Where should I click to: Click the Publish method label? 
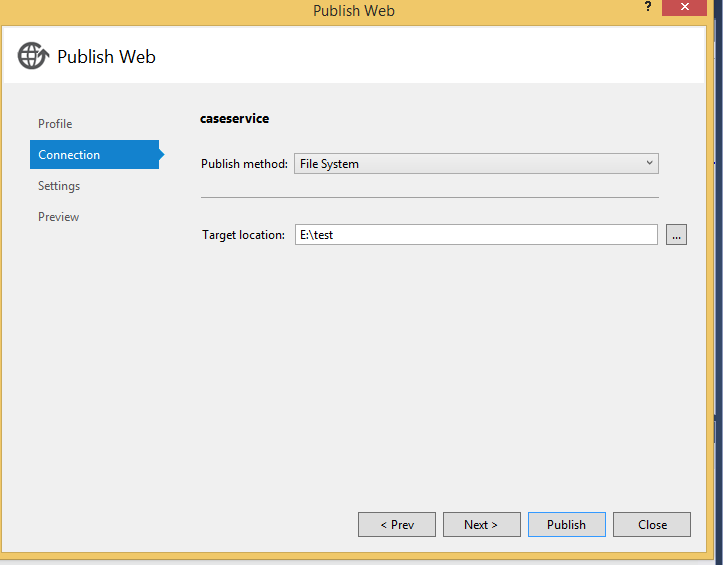(x=244, y=164)
